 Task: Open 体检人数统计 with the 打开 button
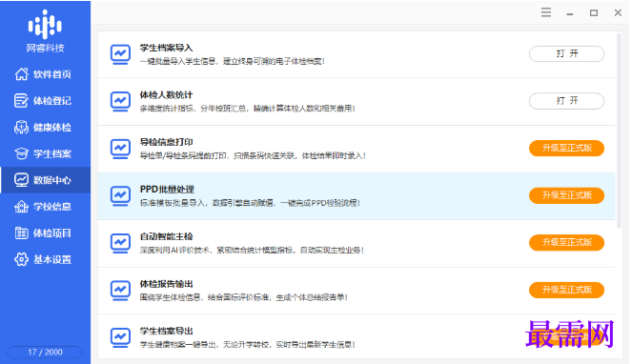[566, 101]
